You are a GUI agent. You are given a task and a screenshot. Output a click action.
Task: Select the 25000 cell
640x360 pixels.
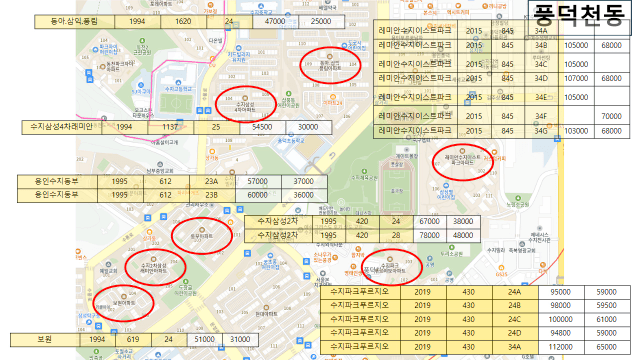[x=321, y=22]
